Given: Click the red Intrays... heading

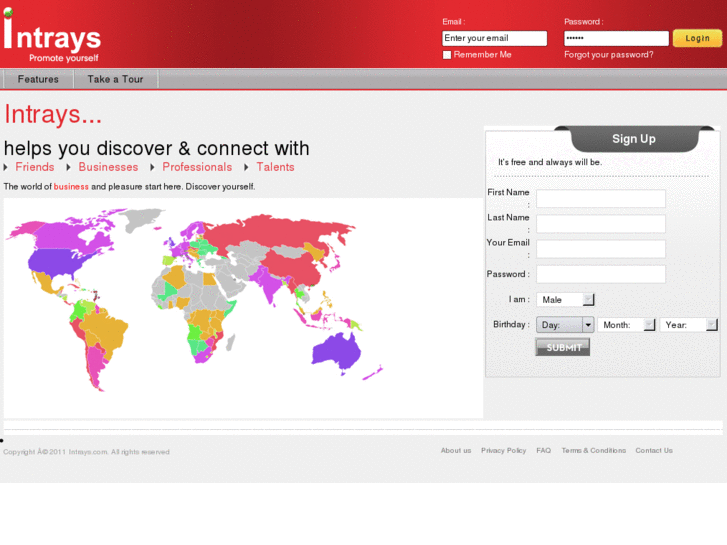Looking at the screenshot, I should [x=53, y=114].
